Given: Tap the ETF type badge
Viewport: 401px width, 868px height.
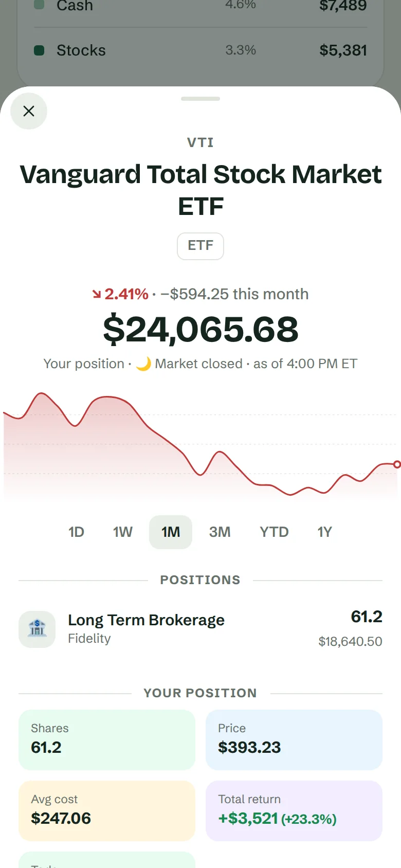Looking at the screenshot, I should (200, 246).
